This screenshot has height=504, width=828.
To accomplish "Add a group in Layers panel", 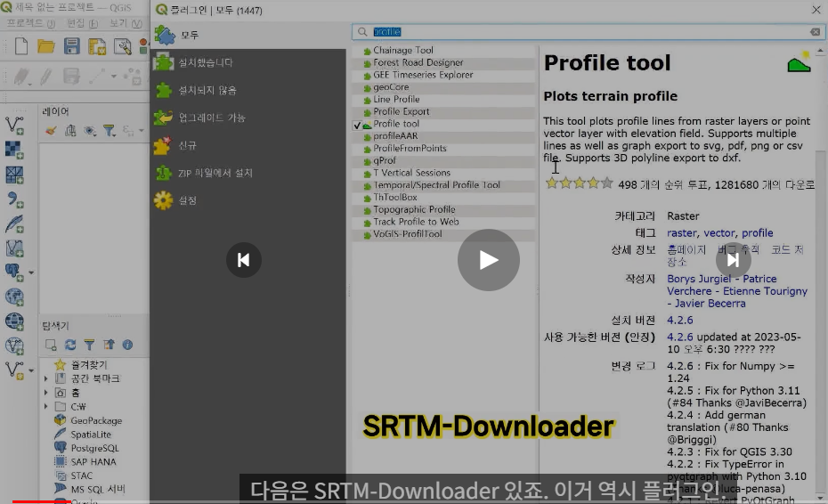I will [x=70, y=131].
